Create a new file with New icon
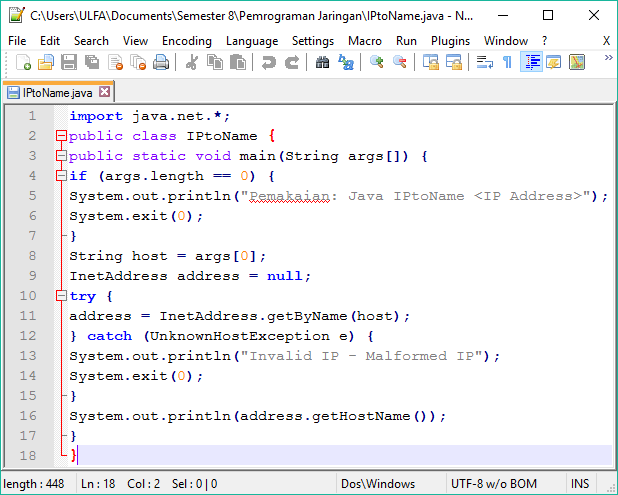Screen dimensions: 618x495 point(23,62)
